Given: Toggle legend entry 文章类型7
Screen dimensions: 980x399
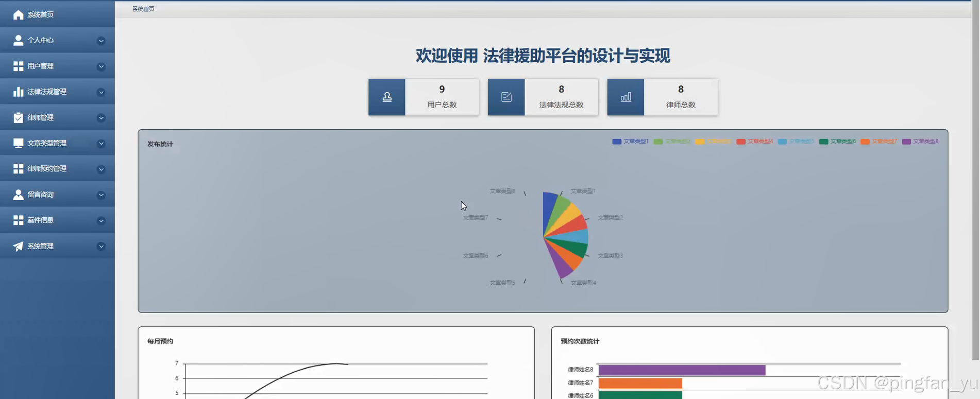Looking at the screenshot, I should pos(879,141).
